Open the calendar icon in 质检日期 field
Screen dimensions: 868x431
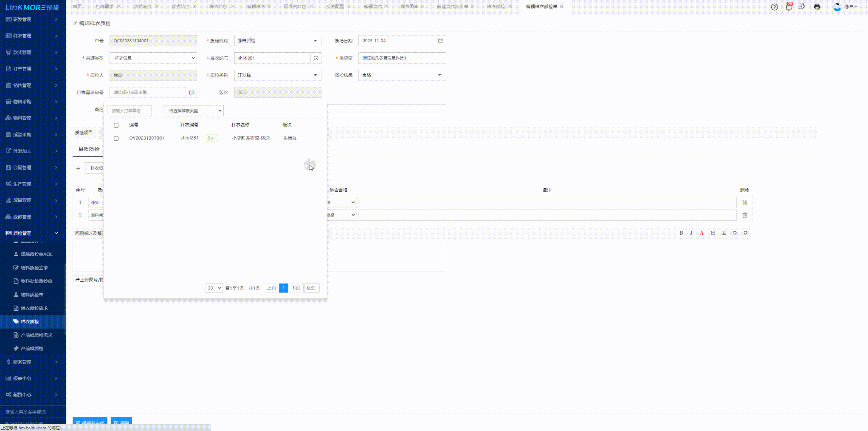[440, 41]
